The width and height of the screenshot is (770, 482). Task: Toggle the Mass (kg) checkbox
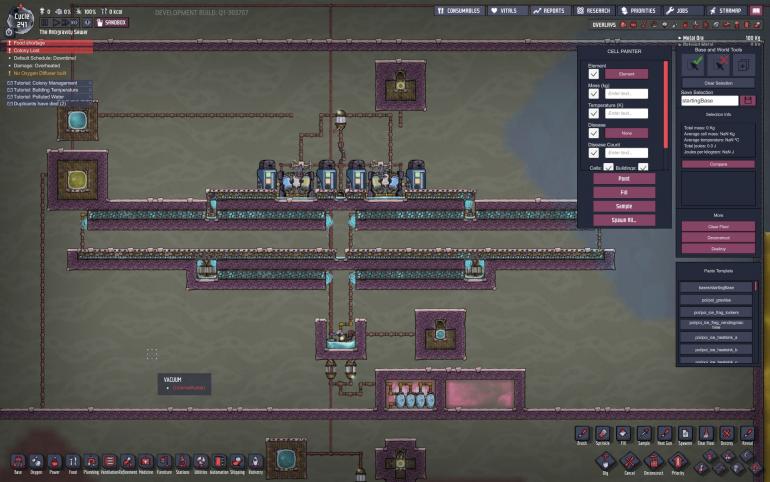[594, 94]
